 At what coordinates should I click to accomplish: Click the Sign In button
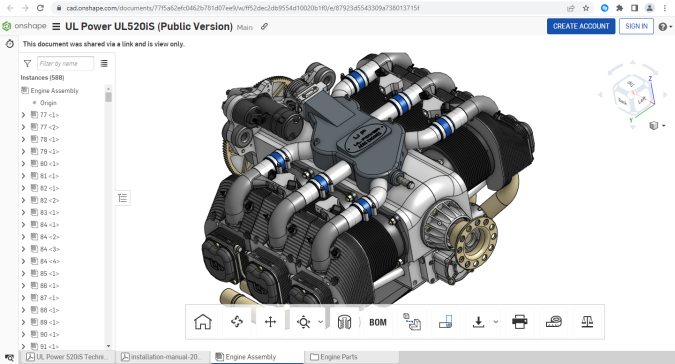pos(636,26)
